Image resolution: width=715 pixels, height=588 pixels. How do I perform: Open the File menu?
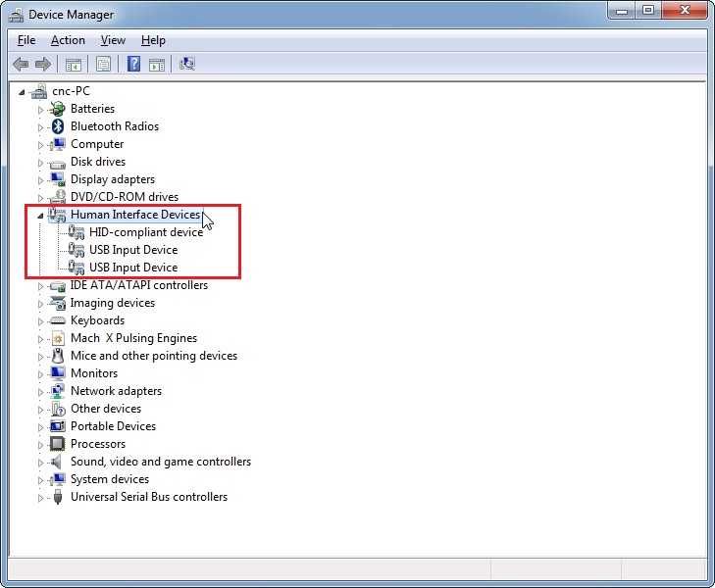[26, 40]
